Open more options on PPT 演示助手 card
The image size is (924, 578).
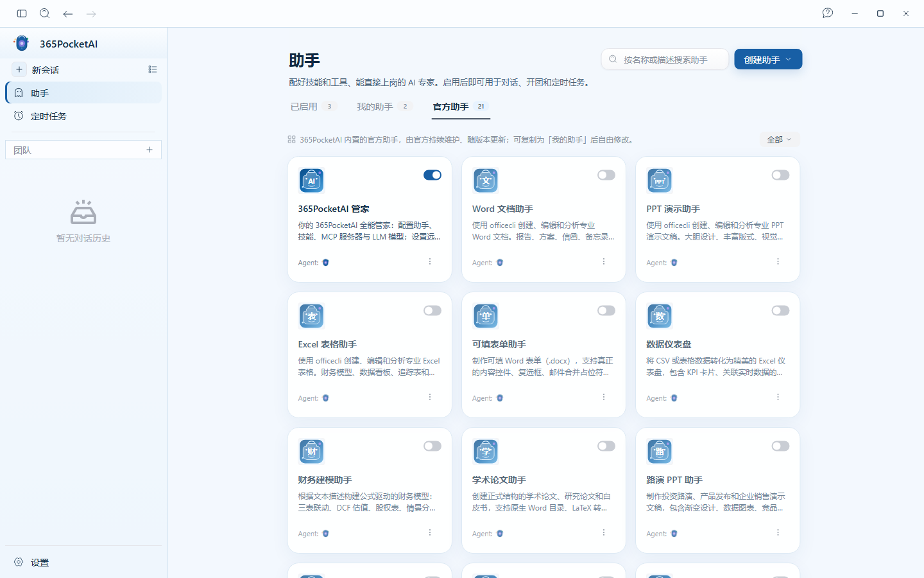click(x=778, y=261)
